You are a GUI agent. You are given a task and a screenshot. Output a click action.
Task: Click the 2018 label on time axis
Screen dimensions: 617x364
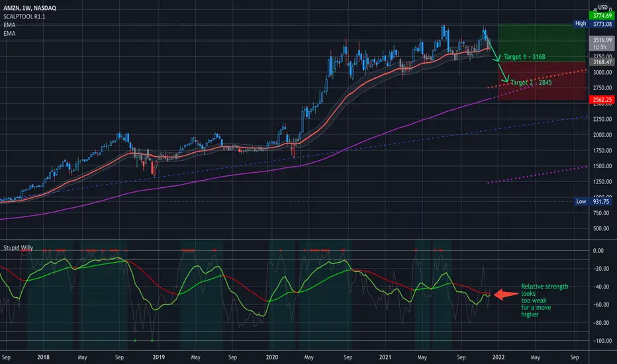[43, 357]
